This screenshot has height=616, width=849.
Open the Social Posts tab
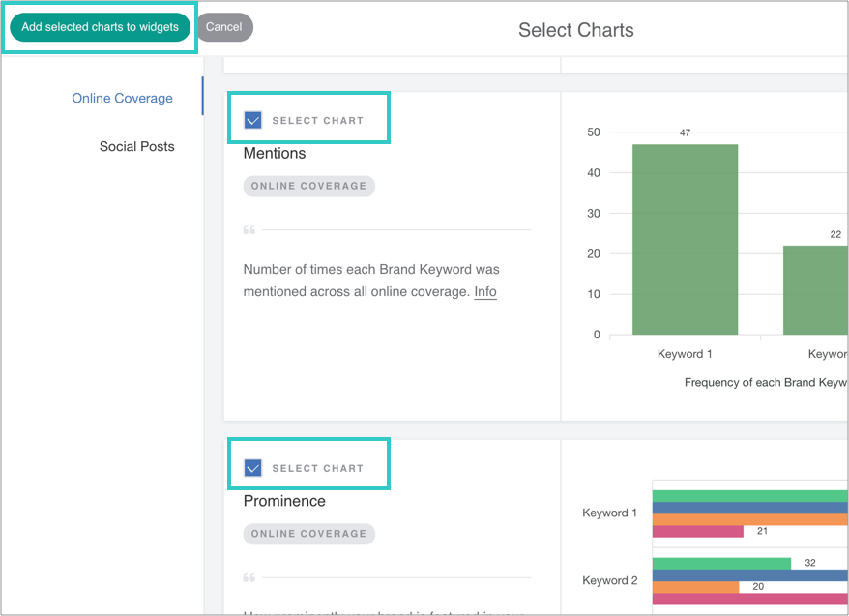[136, 147]
